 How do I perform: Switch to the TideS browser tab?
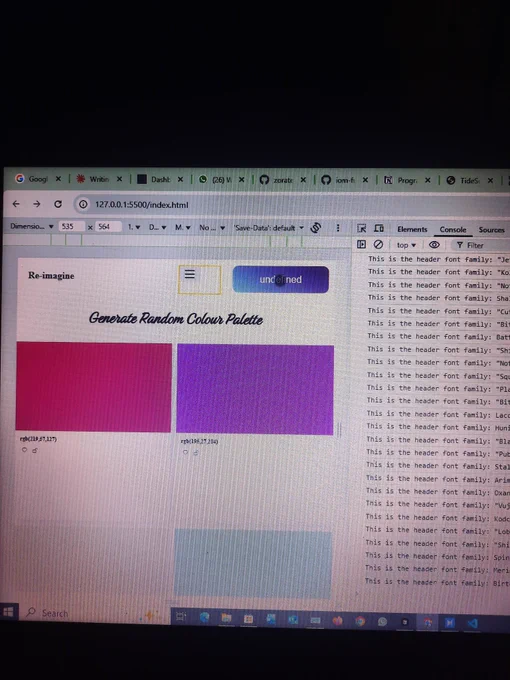click(469, 180)
